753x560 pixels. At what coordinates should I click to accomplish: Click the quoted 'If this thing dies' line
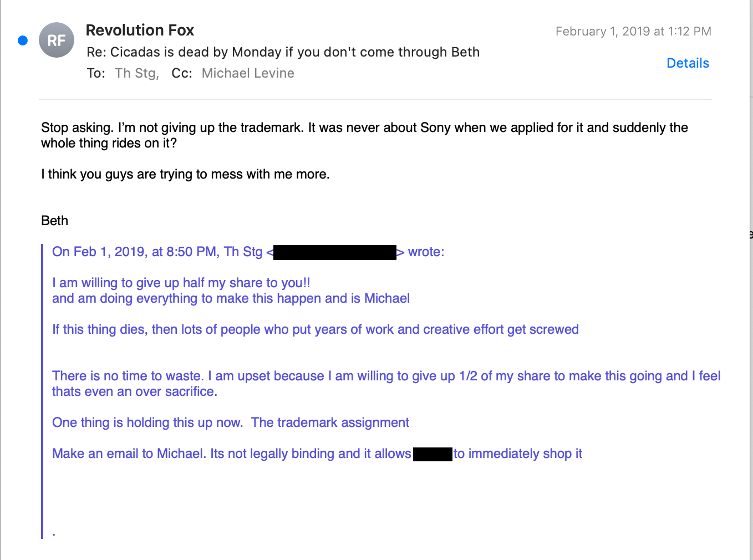tap(316, 329)
